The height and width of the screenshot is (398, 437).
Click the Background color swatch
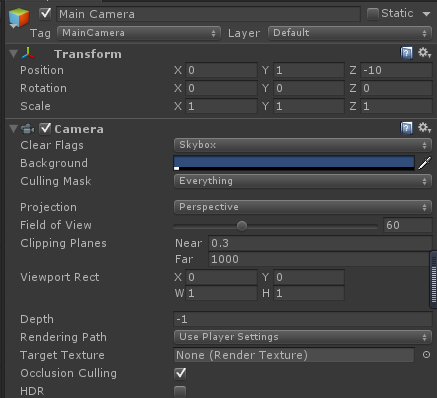click(294, 163)
